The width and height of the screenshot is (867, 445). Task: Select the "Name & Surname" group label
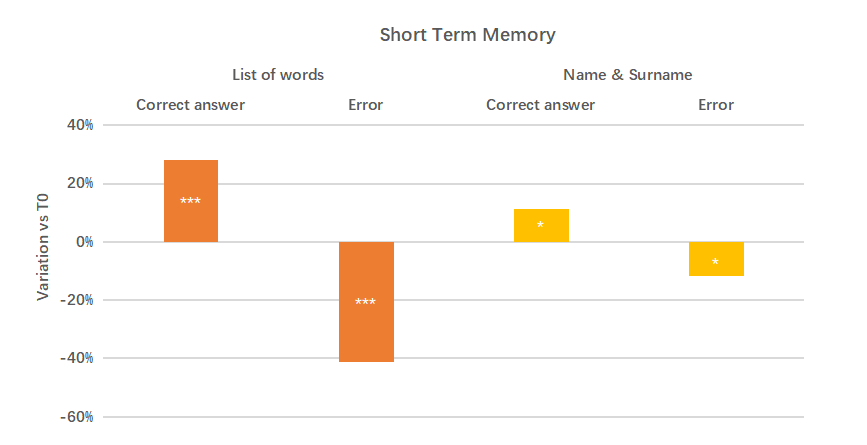tap(627, 75)
